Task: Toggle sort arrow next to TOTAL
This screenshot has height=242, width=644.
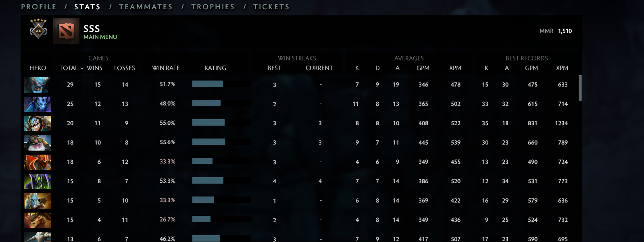Action: (x=82, y=68)
